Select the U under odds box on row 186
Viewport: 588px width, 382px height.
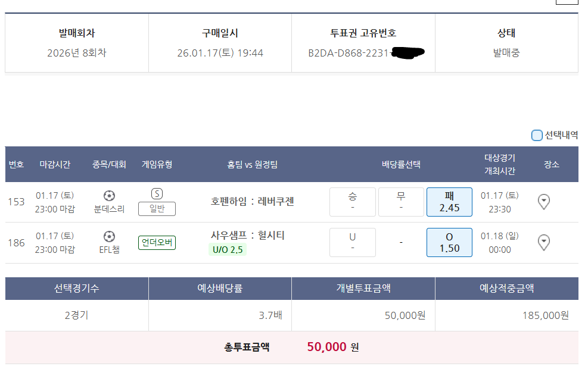tap(352, 241)
